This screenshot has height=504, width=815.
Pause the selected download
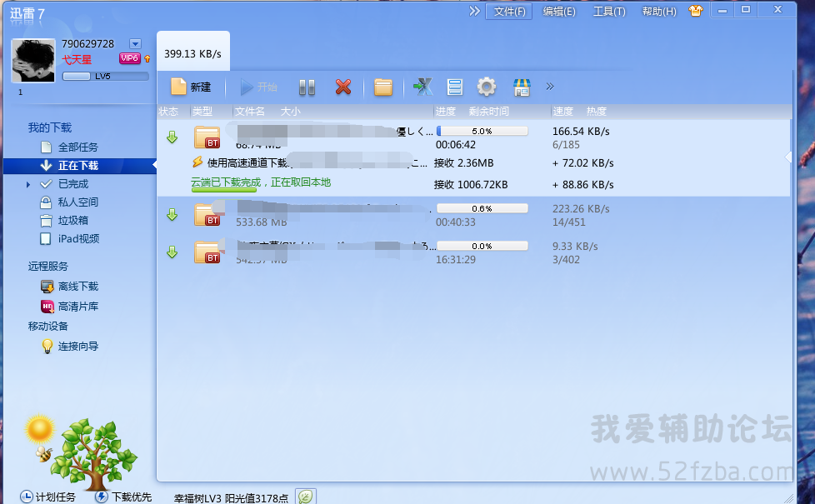point(307,87)
